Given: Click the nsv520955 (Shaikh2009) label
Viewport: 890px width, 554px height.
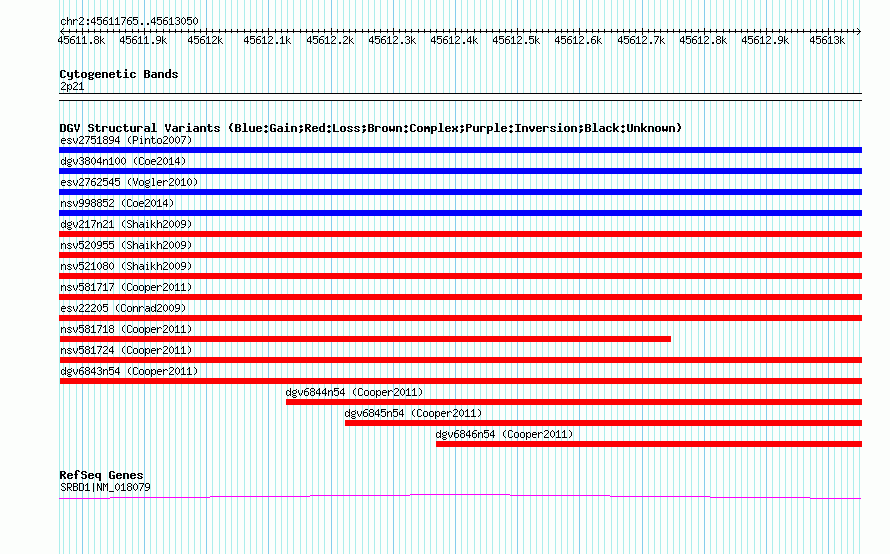Looking at the screenshot, I should coord(126,245).
